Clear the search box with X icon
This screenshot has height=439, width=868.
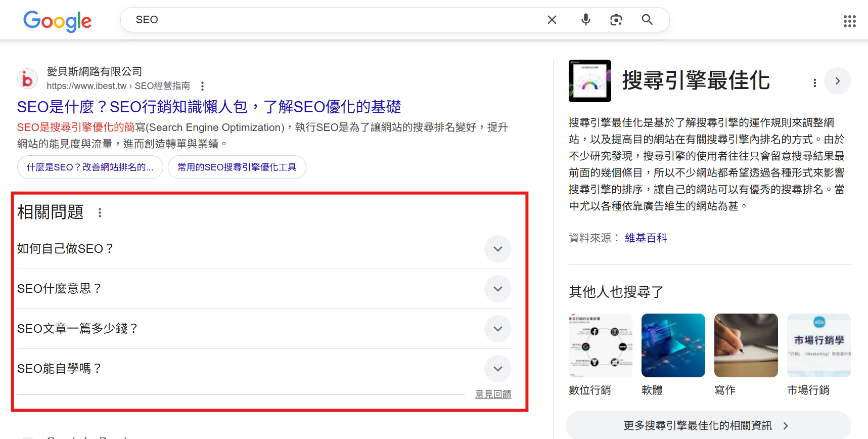[552, 20]
